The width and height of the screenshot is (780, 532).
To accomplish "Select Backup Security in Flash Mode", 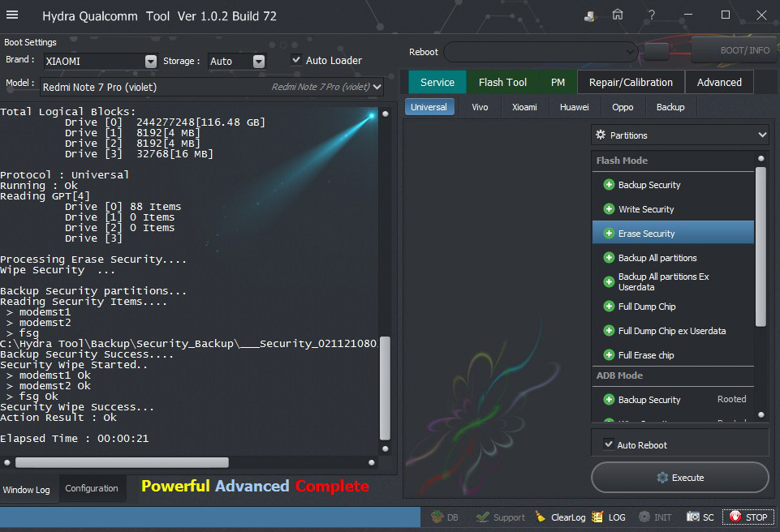I will click(x=649, y=185).
